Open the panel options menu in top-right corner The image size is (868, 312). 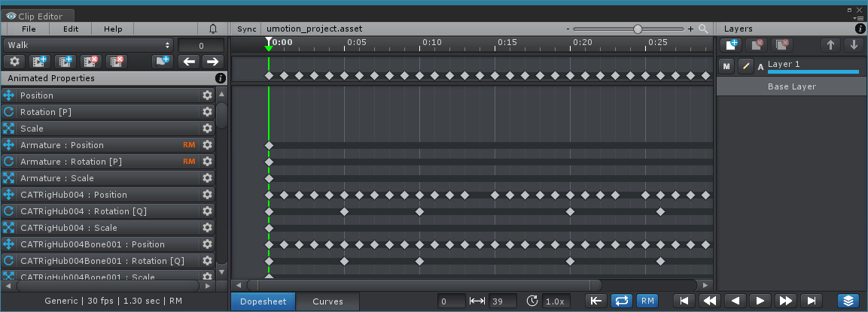[858, 17]
